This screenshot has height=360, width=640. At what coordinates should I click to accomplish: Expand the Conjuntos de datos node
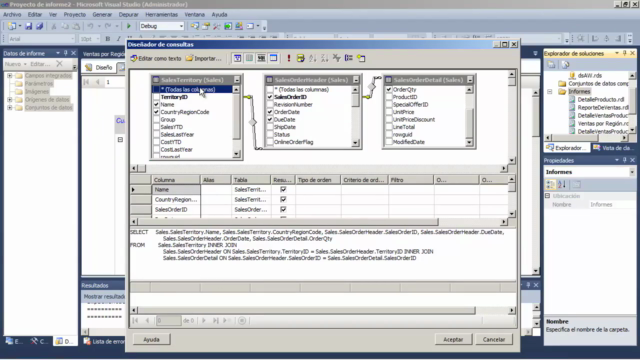[x=9, y=108]
